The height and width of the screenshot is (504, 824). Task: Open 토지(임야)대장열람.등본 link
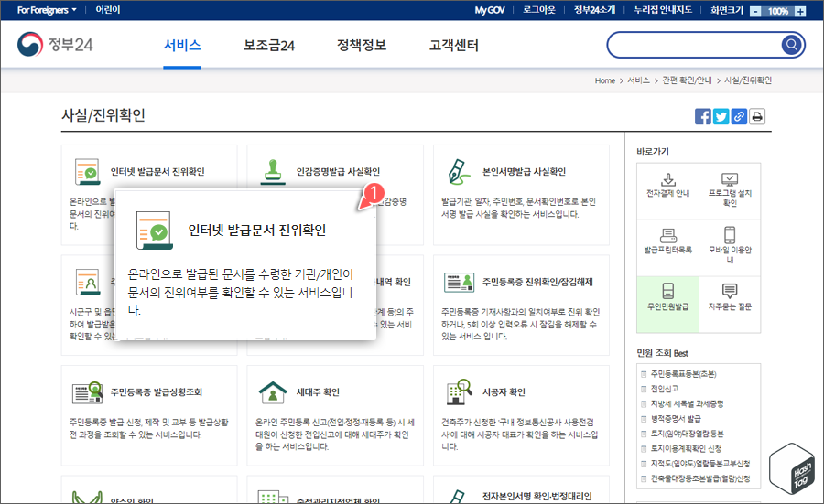(687, 434)
